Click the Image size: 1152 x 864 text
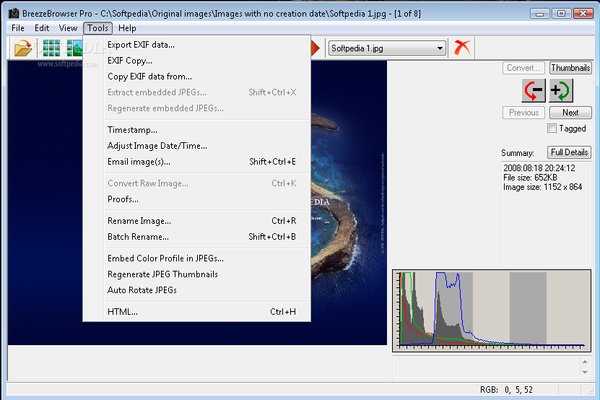 pos(543,187)
